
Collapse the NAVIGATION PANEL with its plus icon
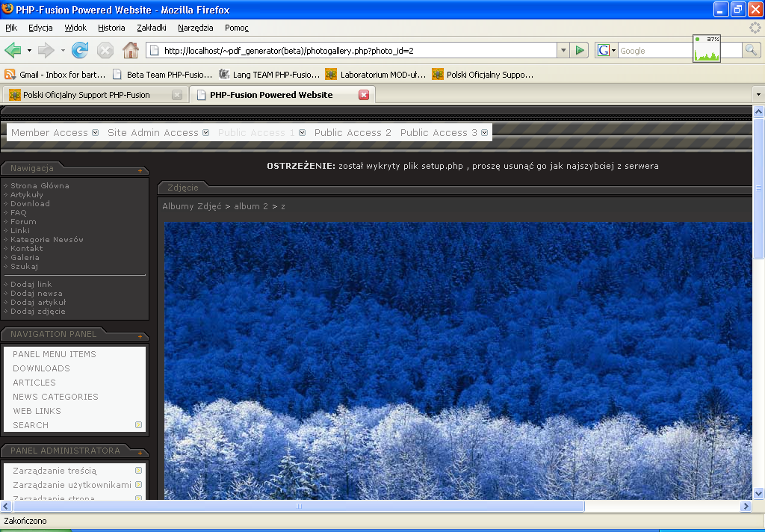[140, 337]
